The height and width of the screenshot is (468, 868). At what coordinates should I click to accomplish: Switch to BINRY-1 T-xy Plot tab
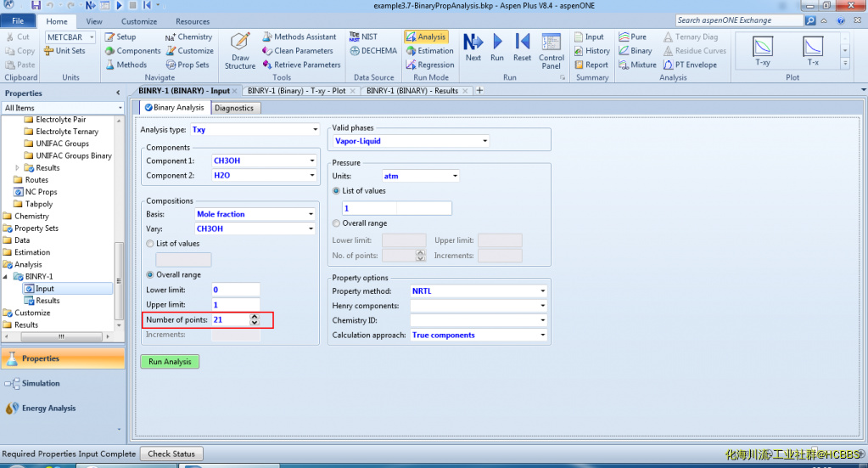297,90
